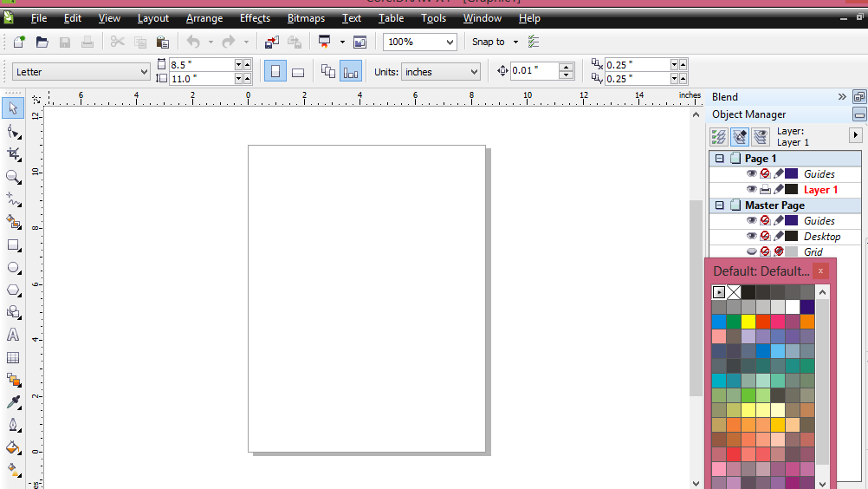Viewport: 868px width, 489px height.
Task: Select the Basic Shapes tool
Action: [x=13, y=312]
